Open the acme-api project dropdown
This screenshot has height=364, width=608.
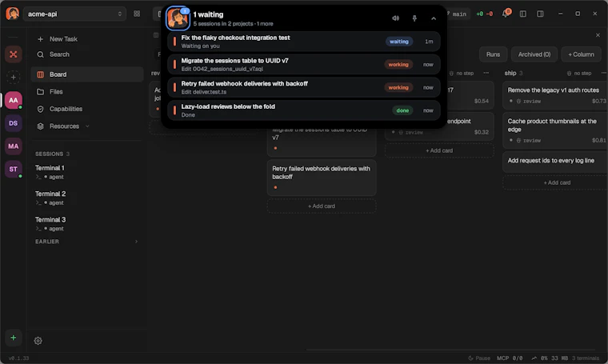click(74, 14)
